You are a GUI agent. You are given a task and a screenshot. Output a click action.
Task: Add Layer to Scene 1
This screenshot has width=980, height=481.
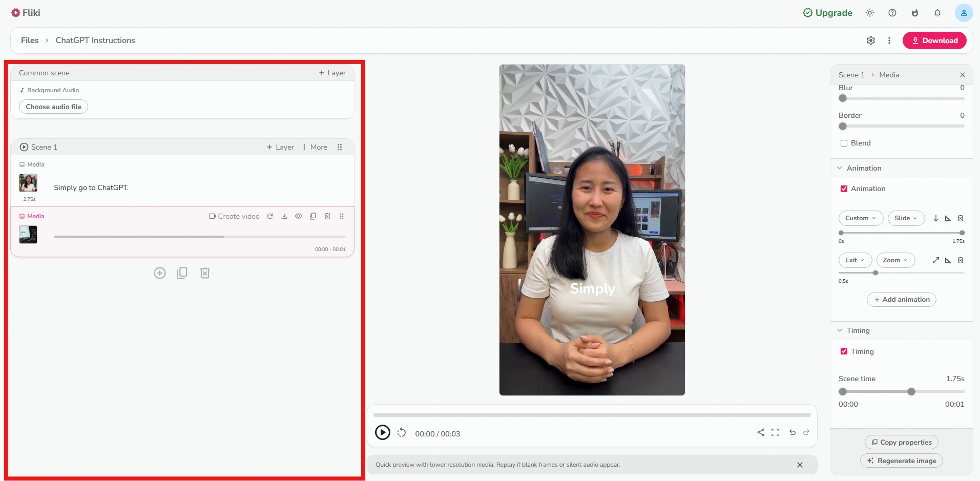tap(280, 147)
